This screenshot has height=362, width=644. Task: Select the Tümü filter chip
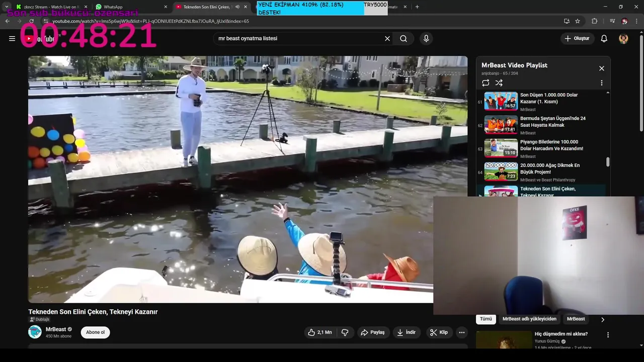click(486, 319)
